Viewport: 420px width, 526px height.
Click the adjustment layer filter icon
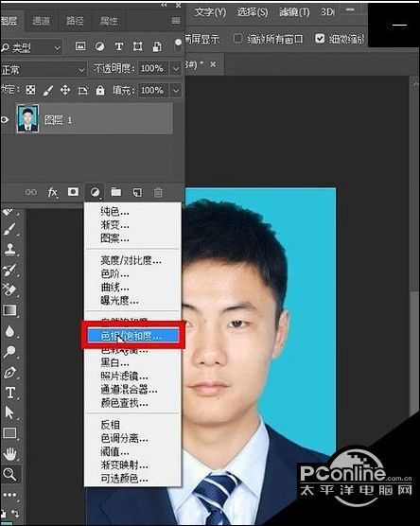[x=99, y=46]
